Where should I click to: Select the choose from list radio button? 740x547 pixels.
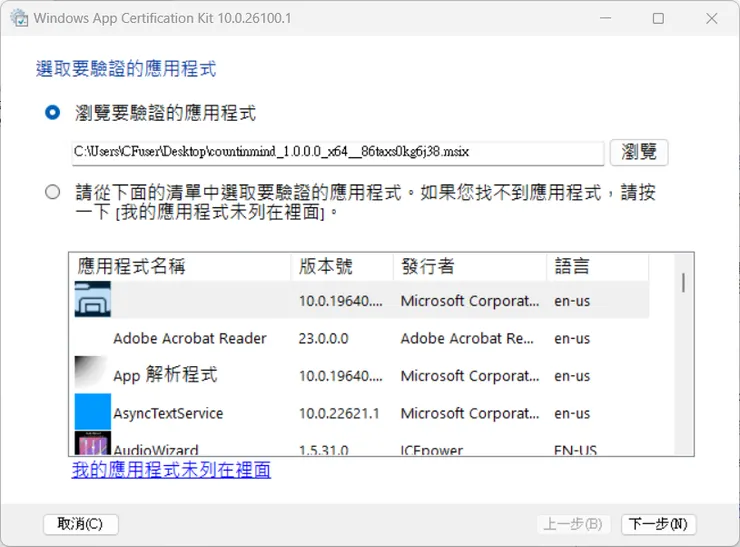tap(52, 192)
